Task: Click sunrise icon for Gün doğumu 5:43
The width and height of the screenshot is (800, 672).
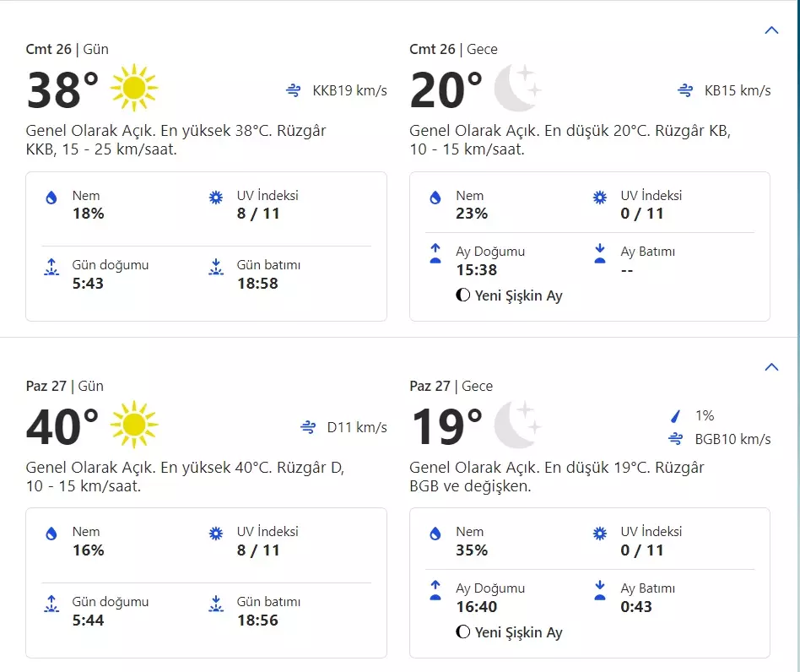Action: click(x=51, y=268)
